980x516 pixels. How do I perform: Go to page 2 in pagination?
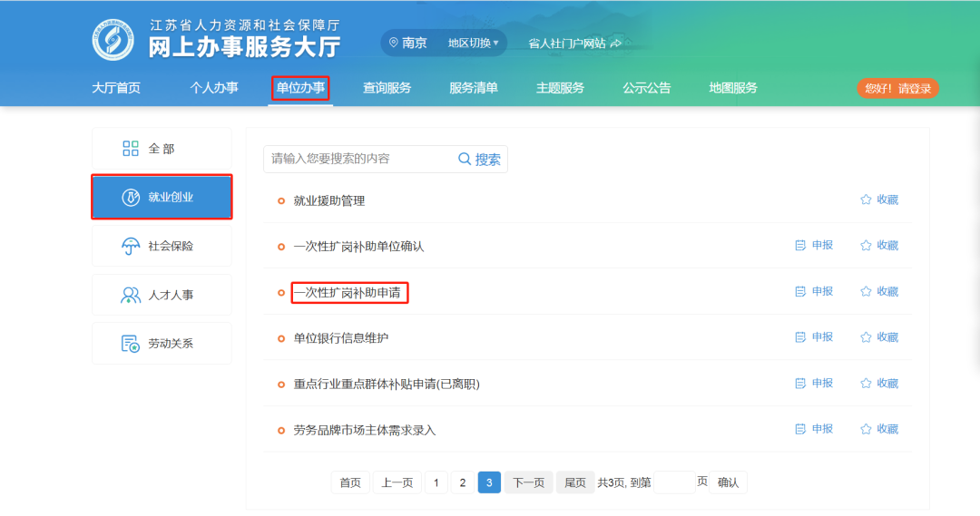[x=462, y=482]
